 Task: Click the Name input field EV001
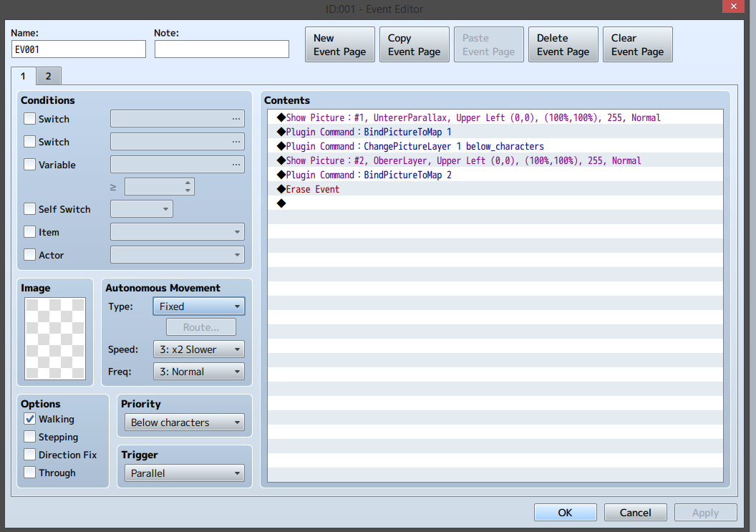click(x=79, y=49)
